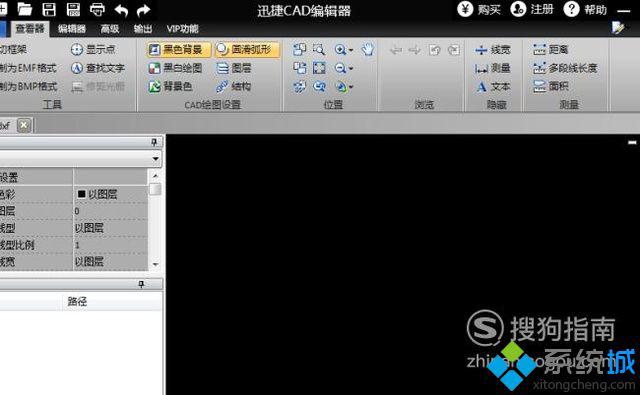Viewport: 640px width, 395px height.
Task: Select the 多段线长度 measure tool
Action: [565, 68]
